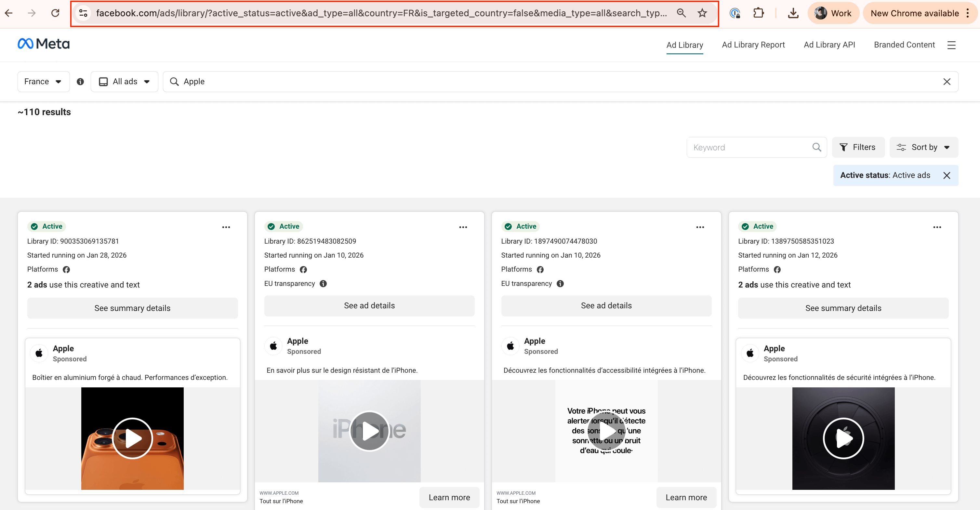Click the Facebook platform icon on first ad
The height and width of the screenshot is (510, 980).
(x=66, y=269)
